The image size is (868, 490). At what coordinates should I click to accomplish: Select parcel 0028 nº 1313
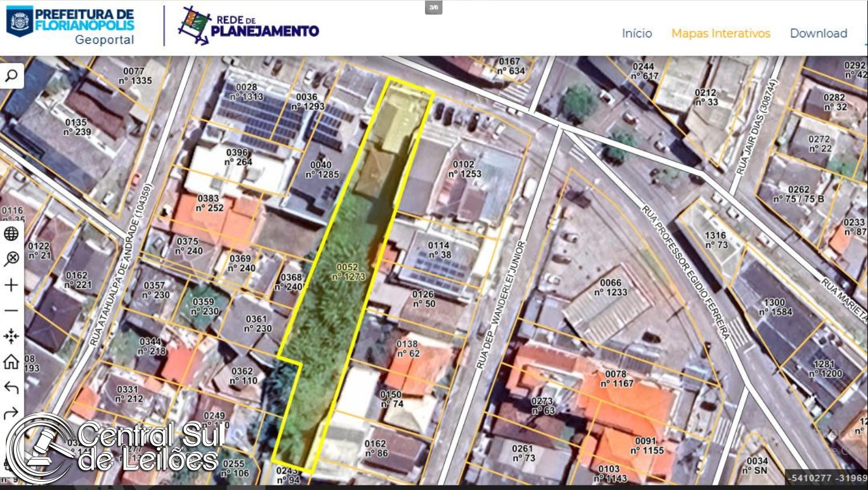pos(247,92)
